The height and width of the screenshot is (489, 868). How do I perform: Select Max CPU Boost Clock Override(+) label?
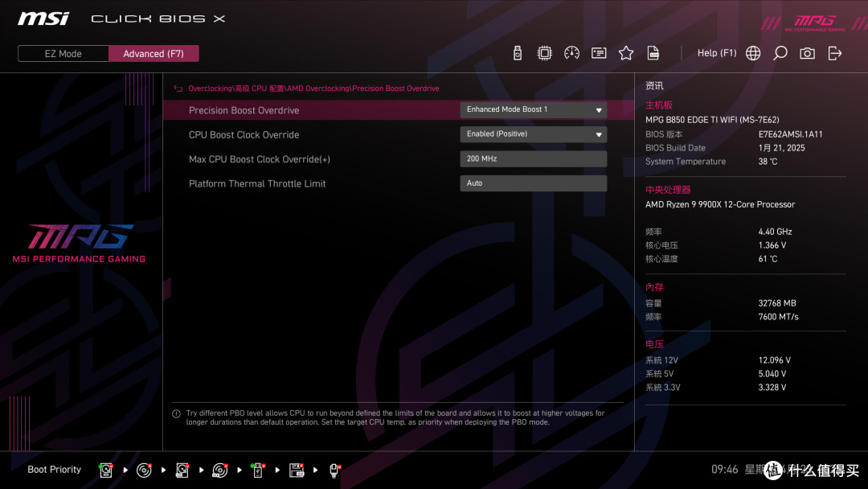[259, 159]
